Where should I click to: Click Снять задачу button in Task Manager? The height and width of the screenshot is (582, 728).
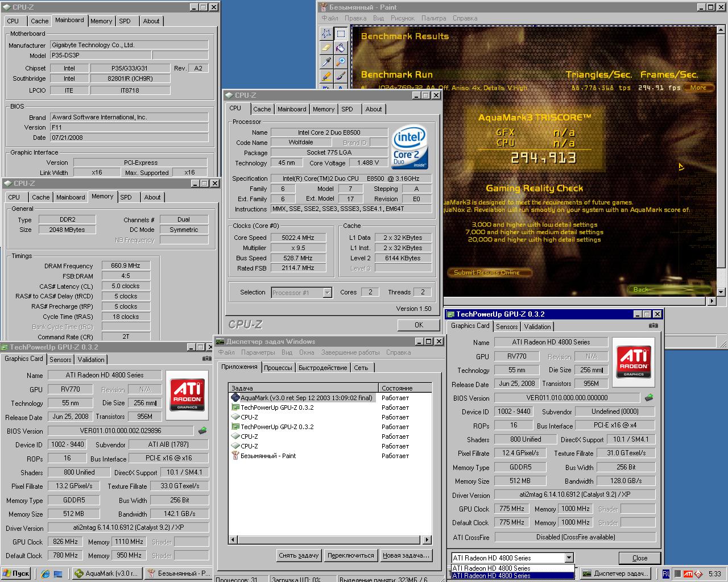(299, 555)
